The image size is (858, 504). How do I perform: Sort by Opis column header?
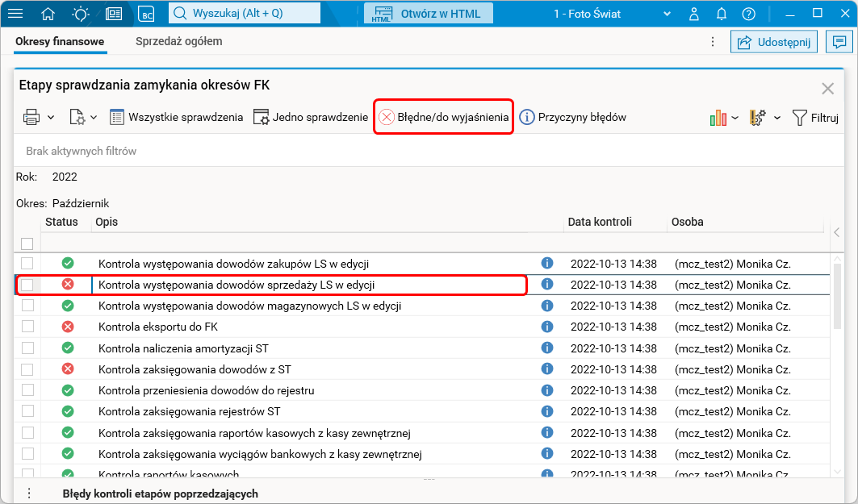(107, 222)
